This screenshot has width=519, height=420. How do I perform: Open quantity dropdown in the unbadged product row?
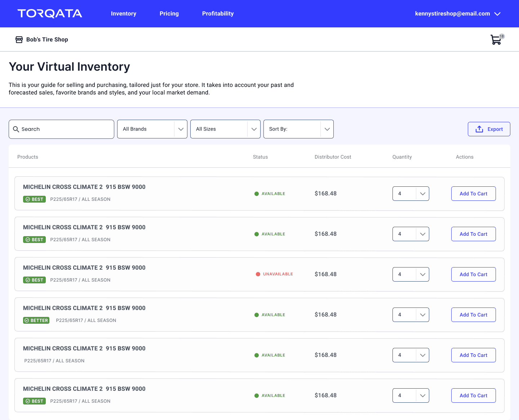411,355
